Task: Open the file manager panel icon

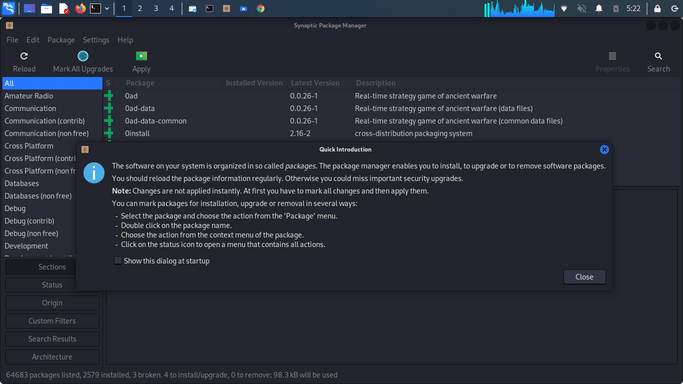Action: [x=46, y=8]
